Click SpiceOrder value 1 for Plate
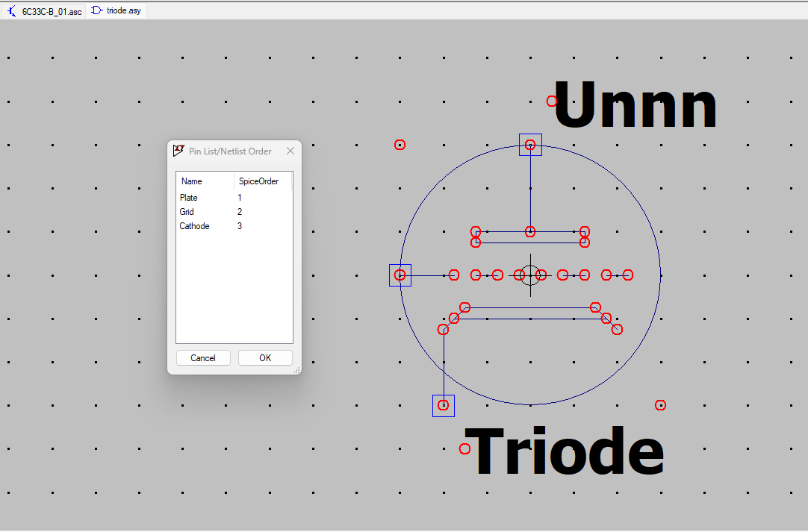The height and width of the screenshot is (532, 808). point(240,198)
